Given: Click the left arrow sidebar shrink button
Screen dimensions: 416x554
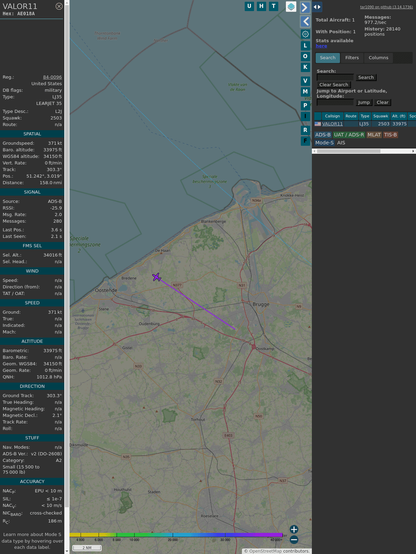Looking at the screenshot, I should (x=305, y=22).
